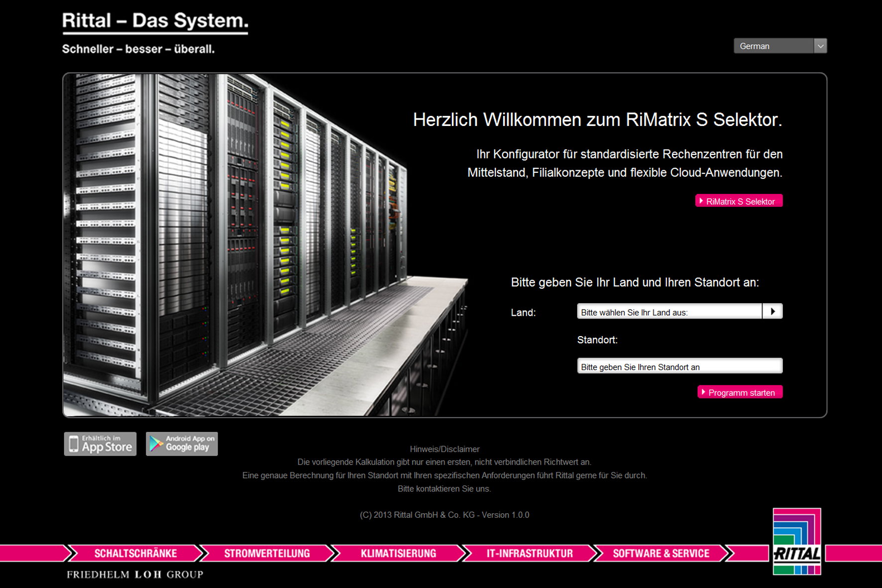This screenshot has height=588, width=882.
Task: Open the Google Play Android app badge
Action: point(182,444)
